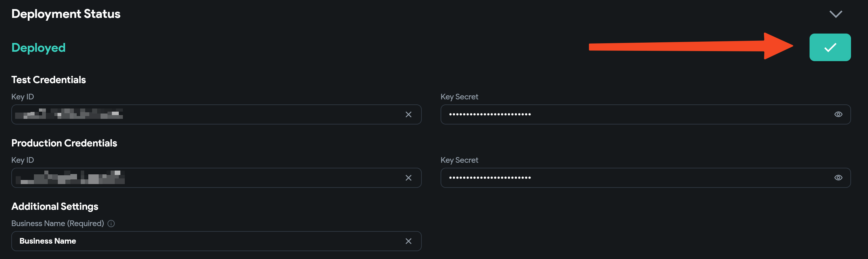Image resolution: width=868 pixels, height=259 pixels.
Task: Clear the Business Name field
Action: click(409, 241)
